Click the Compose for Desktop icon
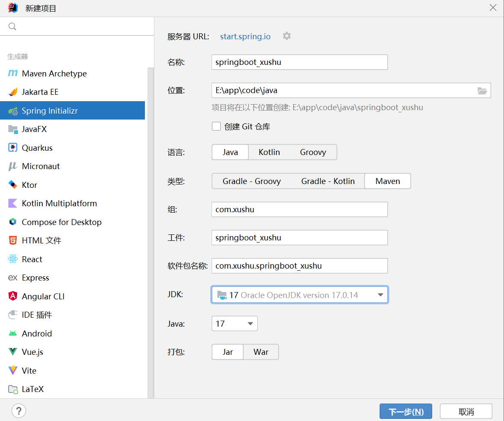Screen dimensions: 504x421 pos(13,222)
